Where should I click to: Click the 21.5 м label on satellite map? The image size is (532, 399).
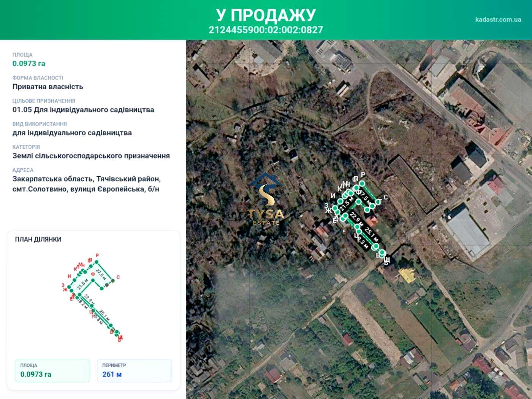click(347, 204)
